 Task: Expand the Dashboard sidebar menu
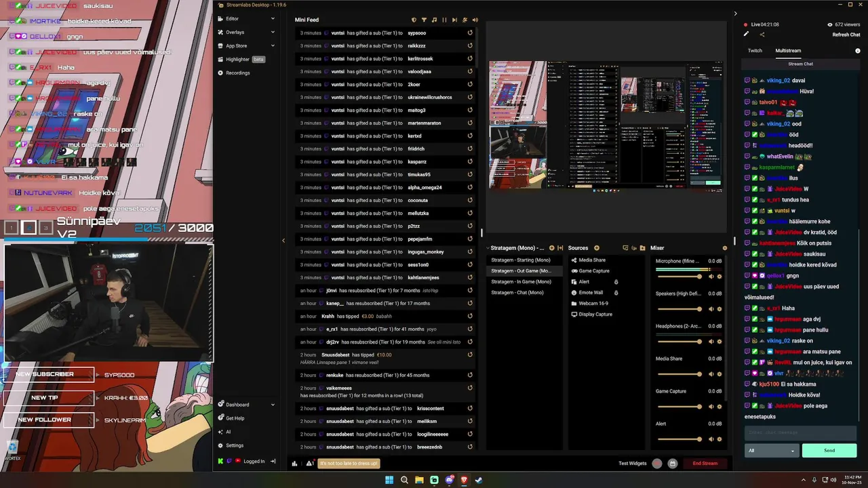273,405
